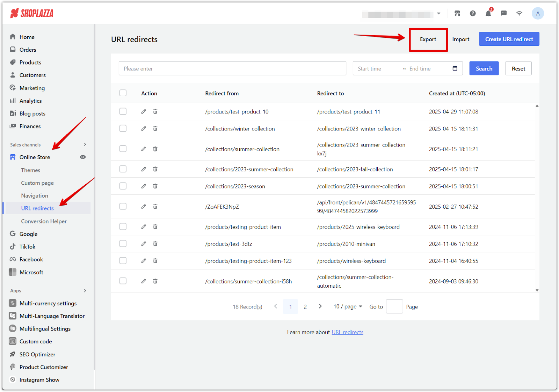Open Conversion Helper menu item
The width and height of the screenshot is (559, 392).
point(44,221)
